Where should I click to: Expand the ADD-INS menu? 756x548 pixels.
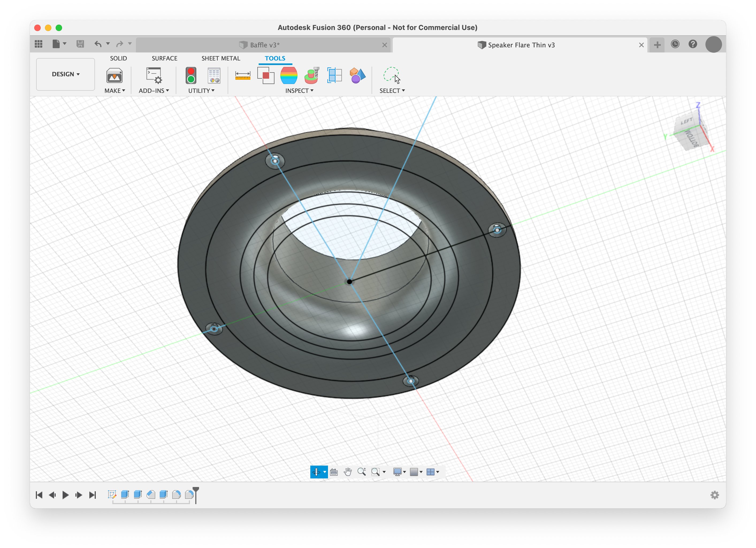[154, 90]
